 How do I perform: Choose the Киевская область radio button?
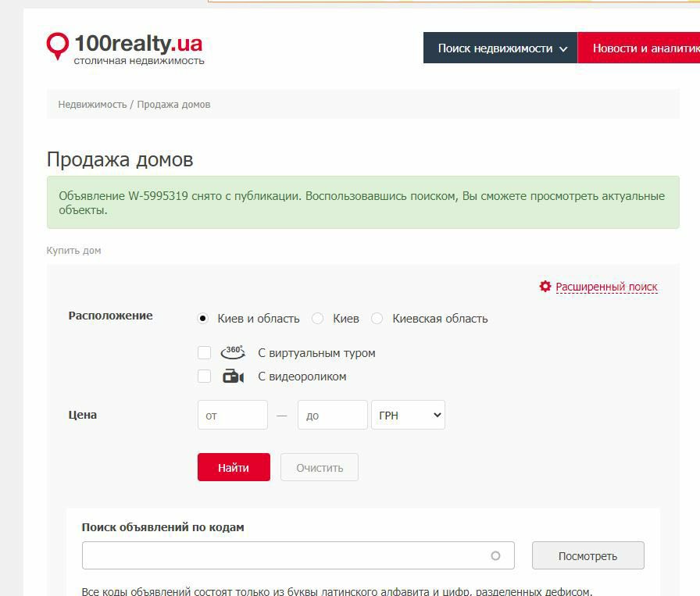pyautogui.click(x=377, y=319)
